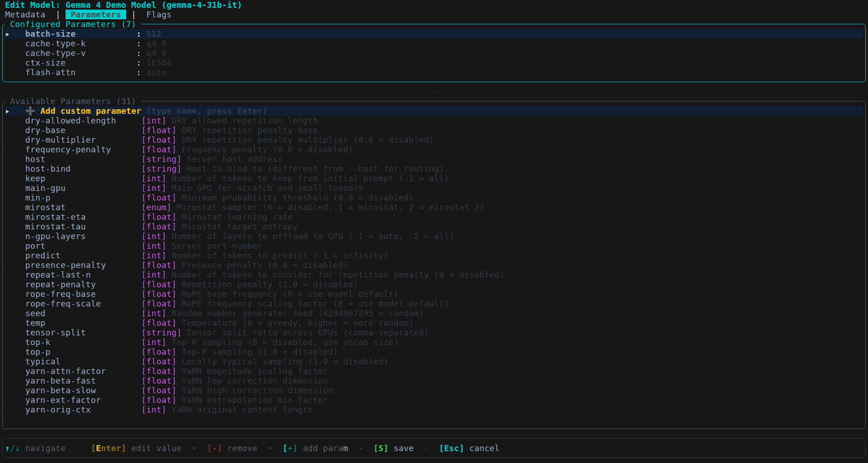Expand the Add custom parameter row arrow
The height and width of the screenshot is (463, 868).
(x=6, y=111)
